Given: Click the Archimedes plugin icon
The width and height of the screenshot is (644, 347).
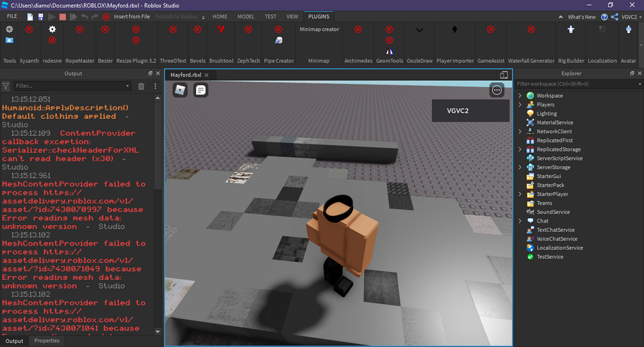Looking at the screenshot, I should pyautogui.click(x=358, y=29).
